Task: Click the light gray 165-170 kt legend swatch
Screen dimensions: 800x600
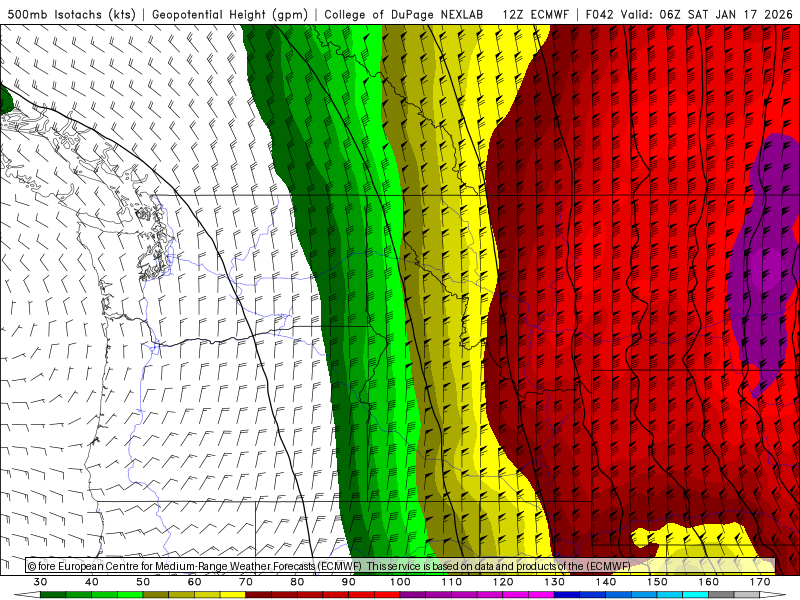Action: 747,595
